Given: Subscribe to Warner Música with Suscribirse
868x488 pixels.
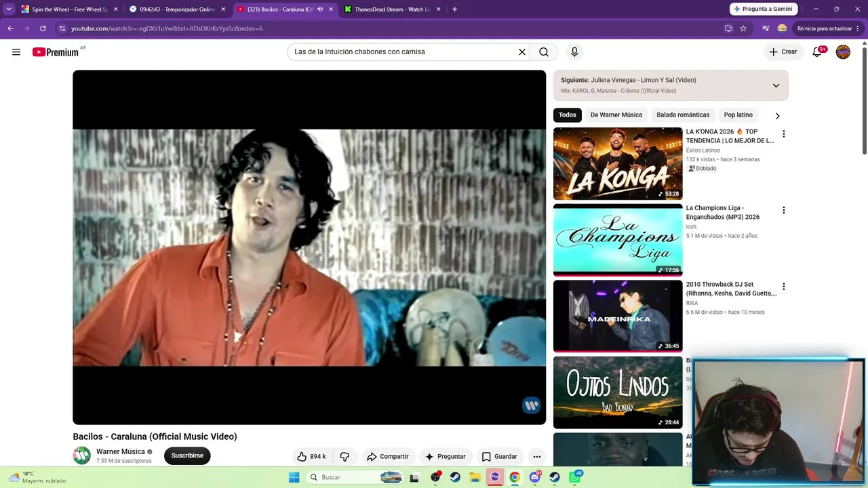Looking at the screenshot, I should click(x=187, y=455).
